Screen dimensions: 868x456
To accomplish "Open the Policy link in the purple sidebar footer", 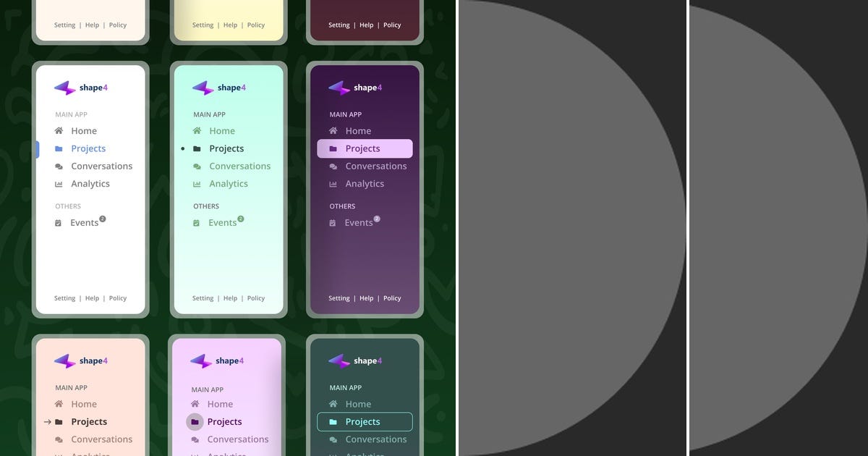I will click(x=391, y=298).
